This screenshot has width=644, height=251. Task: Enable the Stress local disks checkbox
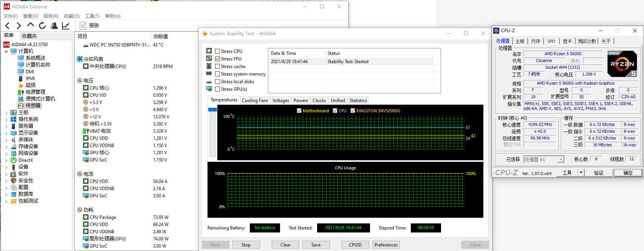pos(218,81)
